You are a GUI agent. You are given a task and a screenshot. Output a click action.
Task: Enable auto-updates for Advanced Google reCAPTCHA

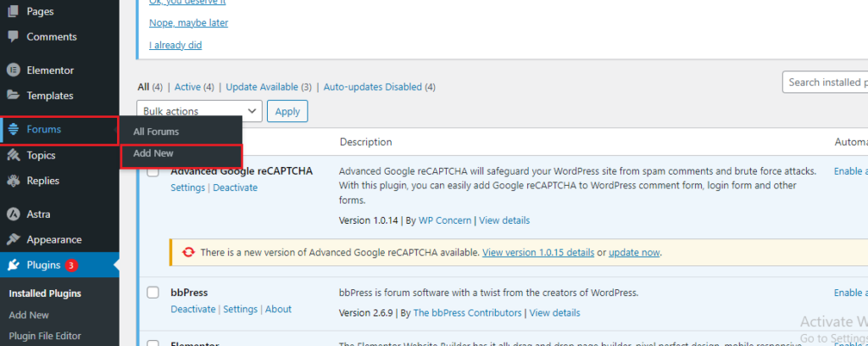(851, 171)
